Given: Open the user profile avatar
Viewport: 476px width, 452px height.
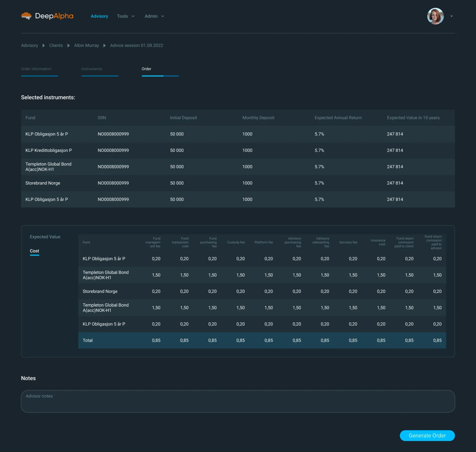Looking at the screenshot, I should point(435,16).
